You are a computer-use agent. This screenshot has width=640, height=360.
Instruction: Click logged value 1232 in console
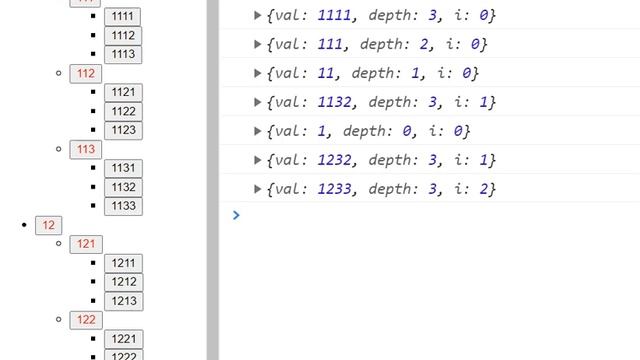click(334, 160)
